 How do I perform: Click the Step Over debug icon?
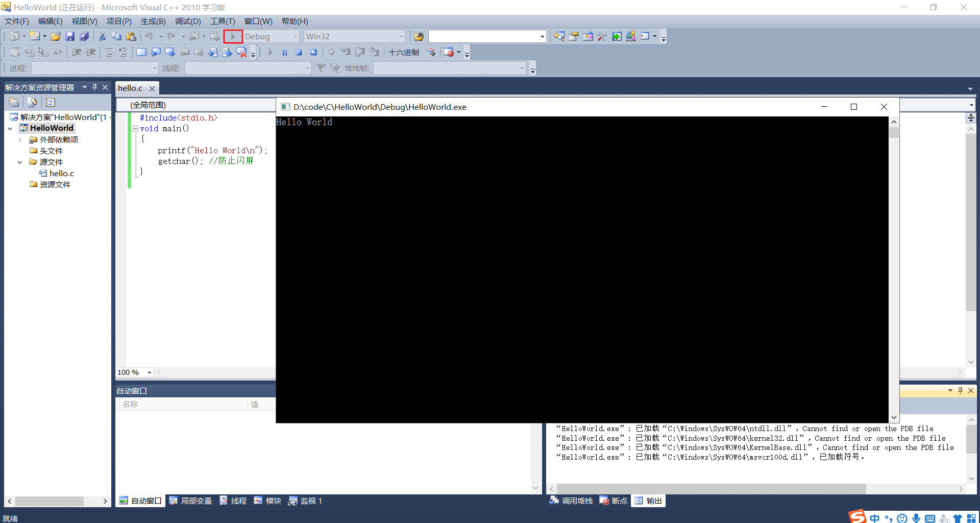pos(360,52)
